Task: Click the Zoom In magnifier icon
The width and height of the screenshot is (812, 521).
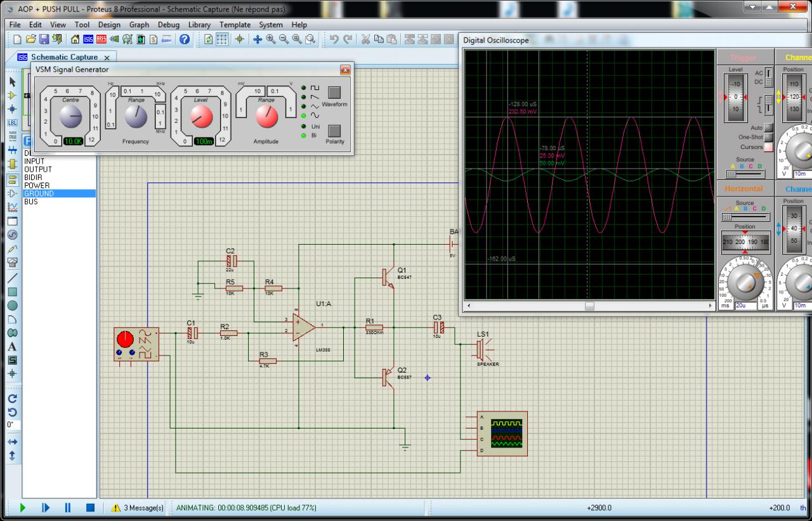Action: (x=271, y=39)
